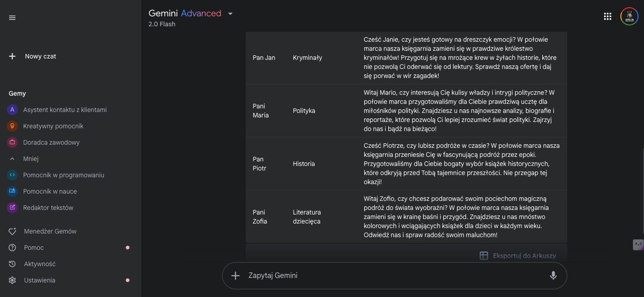
Task: Click the plus icon for Nowy czat
Action: tap(12, 56)
